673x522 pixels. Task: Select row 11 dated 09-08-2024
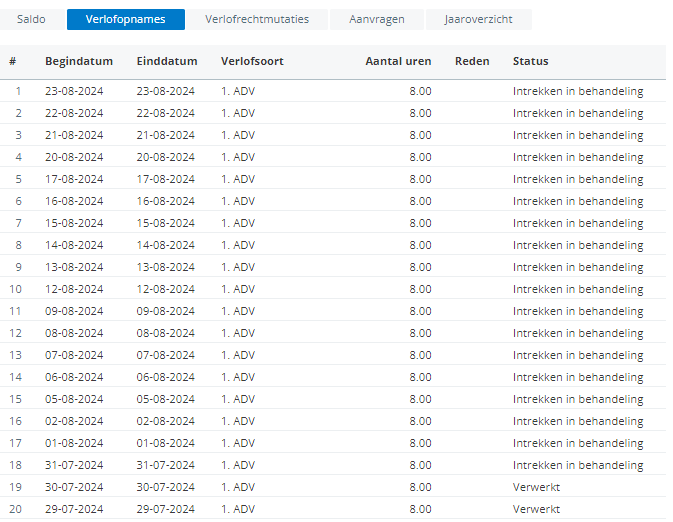pyautogui.click(x=333, y=311)
